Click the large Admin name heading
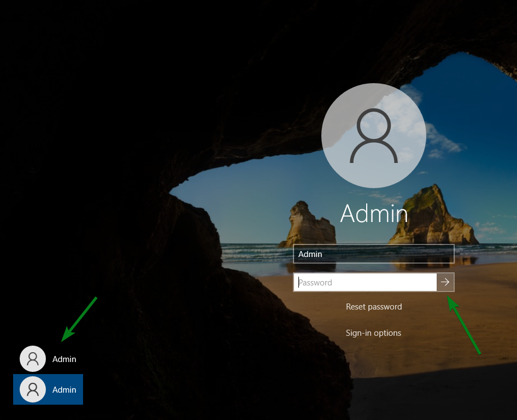This screenshot has width=517, height=420. point(374,214)
